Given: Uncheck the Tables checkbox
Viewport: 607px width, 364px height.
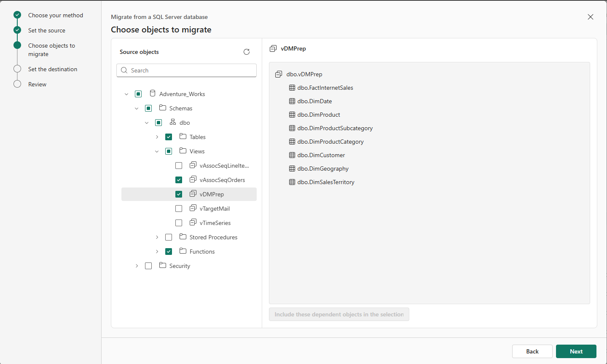Looking at the screenshot, I should coord(169,137).
